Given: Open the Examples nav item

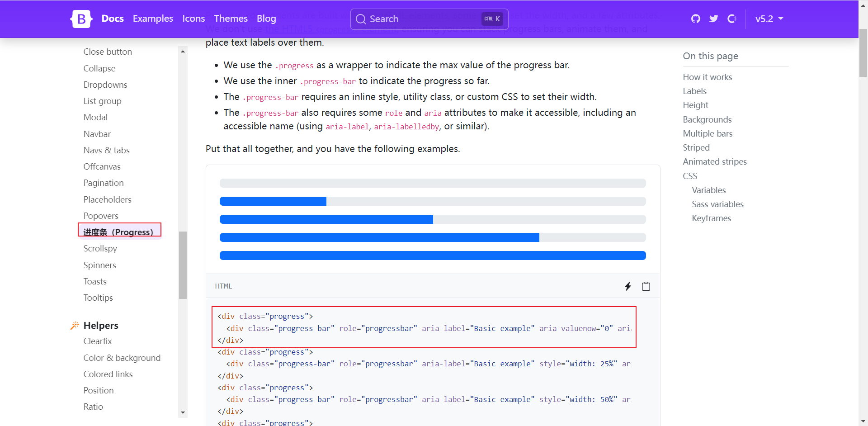Looking at the screenshot, I should click(153, 19).
